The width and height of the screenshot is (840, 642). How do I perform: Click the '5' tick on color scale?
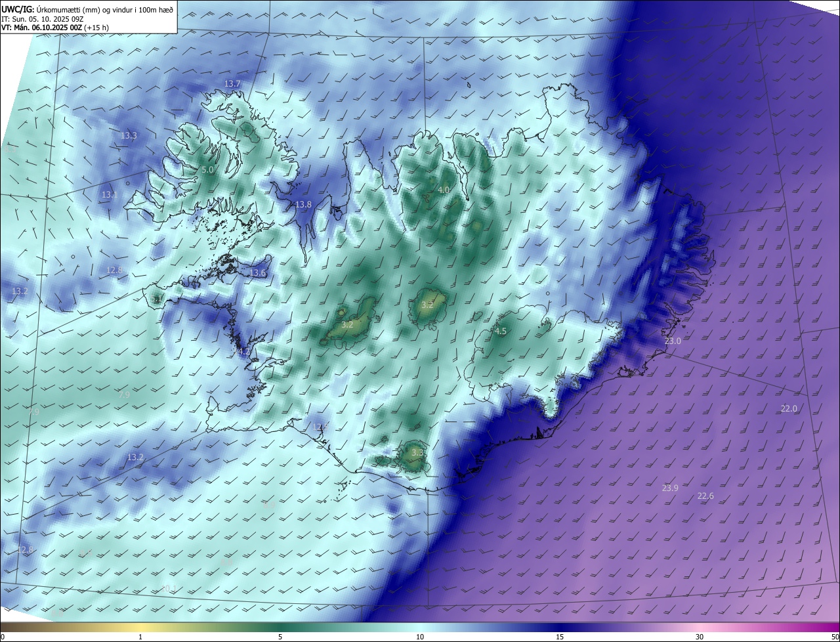click(x=280, y=637)
